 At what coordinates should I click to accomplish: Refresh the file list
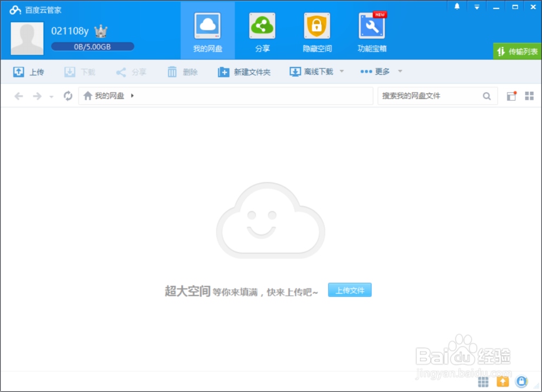(68, 96)
